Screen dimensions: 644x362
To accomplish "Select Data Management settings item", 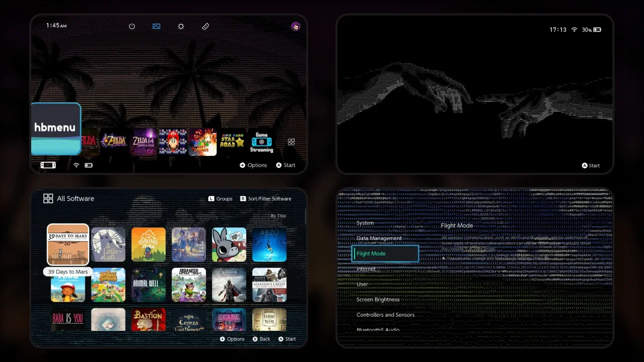I will [379, 238].
